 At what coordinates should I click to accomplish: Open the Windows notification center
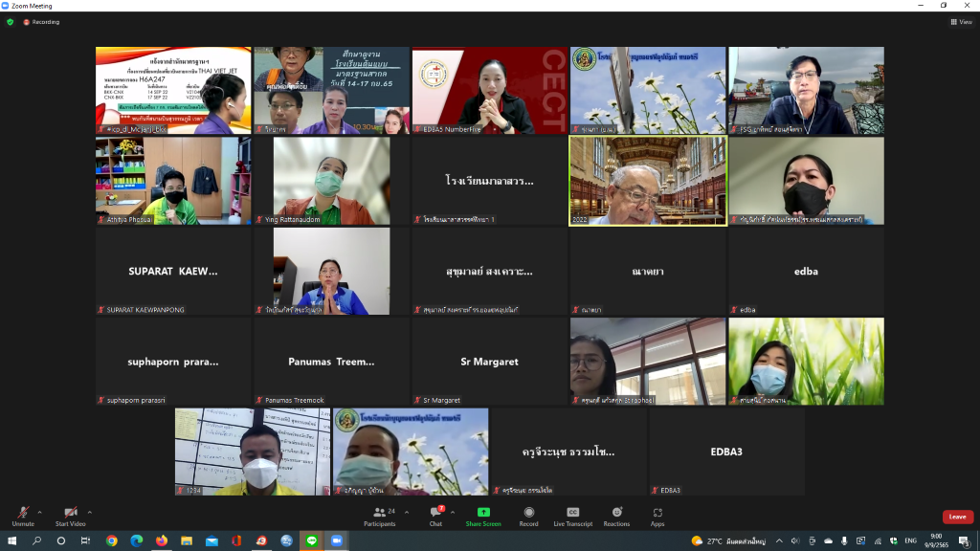(x=965, y=541)
